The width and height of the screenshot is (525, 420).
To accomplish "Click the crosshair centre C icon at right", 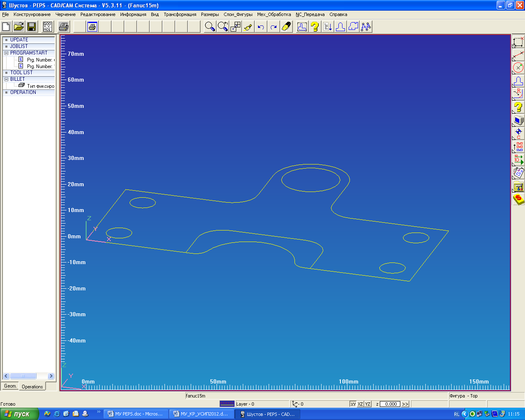I will (518, 133).
